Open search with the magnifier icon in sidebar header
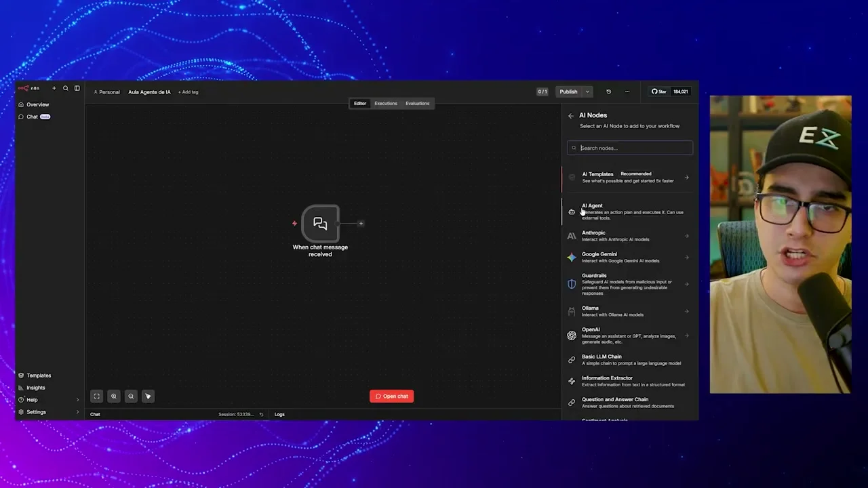 click(66, 88)
